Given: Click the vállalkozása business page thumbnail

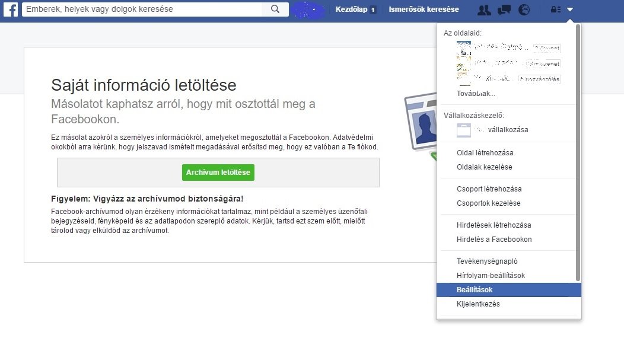Looking at the screenshot, I should pyautogui.click(x=463, y=130).
